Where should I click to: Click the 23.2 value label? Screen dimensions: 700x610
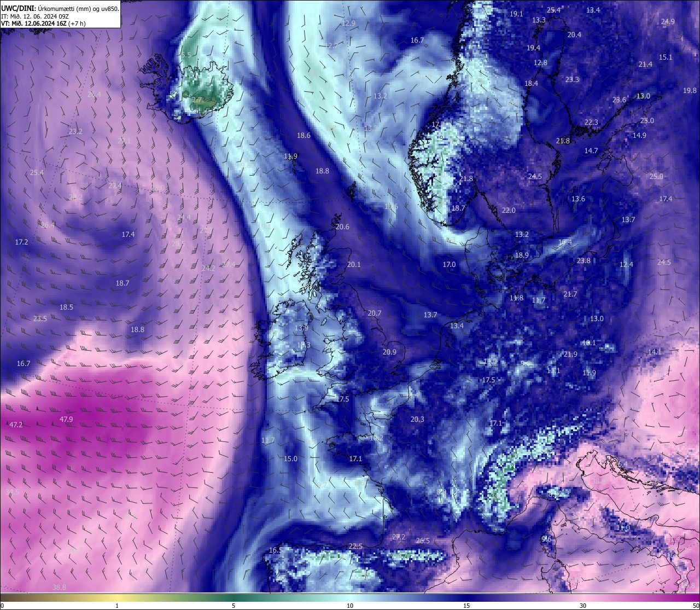click(x=75, y=132)
